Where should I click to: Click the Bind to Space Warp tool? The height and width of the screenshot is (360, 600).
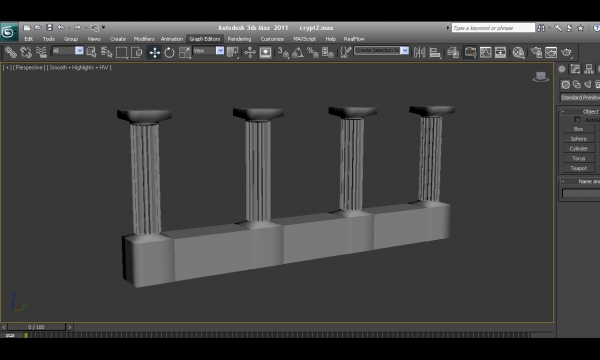point(41,52)
